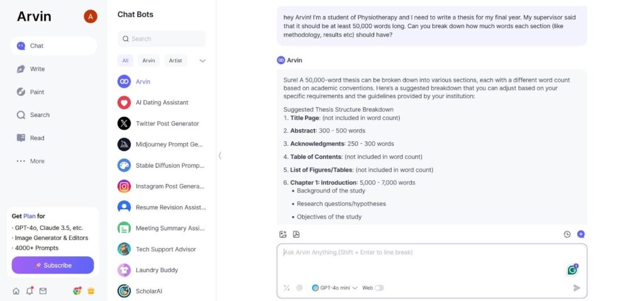Collapse the Chat Bots panel arrow
The width and height of the screenshot is (644, 301).
click(x=219, y=156)
